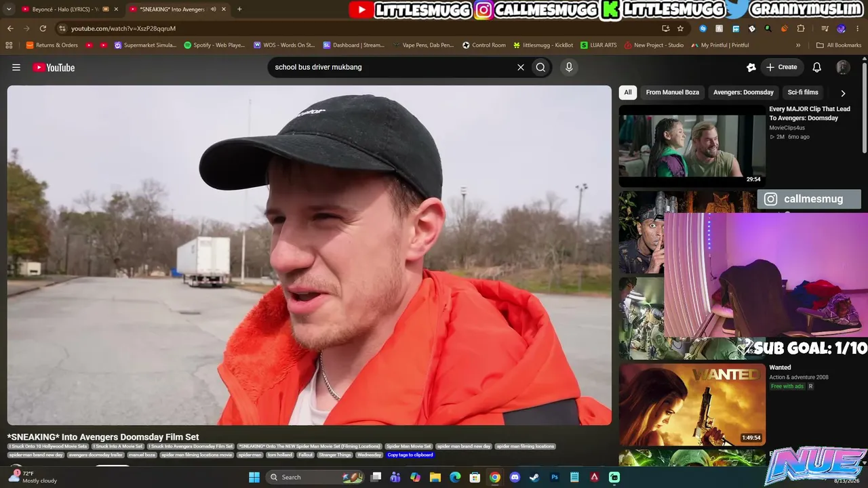Click the 'avengers doomsday trailer' tag
Viewport: 868px width, 488px height.
pyautogui.click(x=96, y=455)
